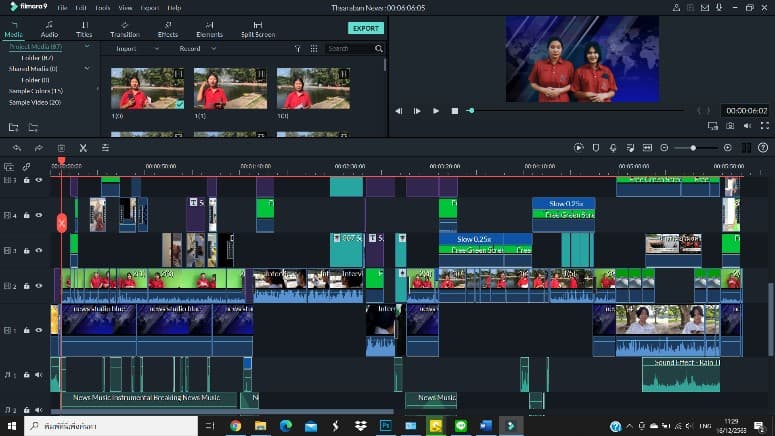Open the preview display settings icon

713,126
